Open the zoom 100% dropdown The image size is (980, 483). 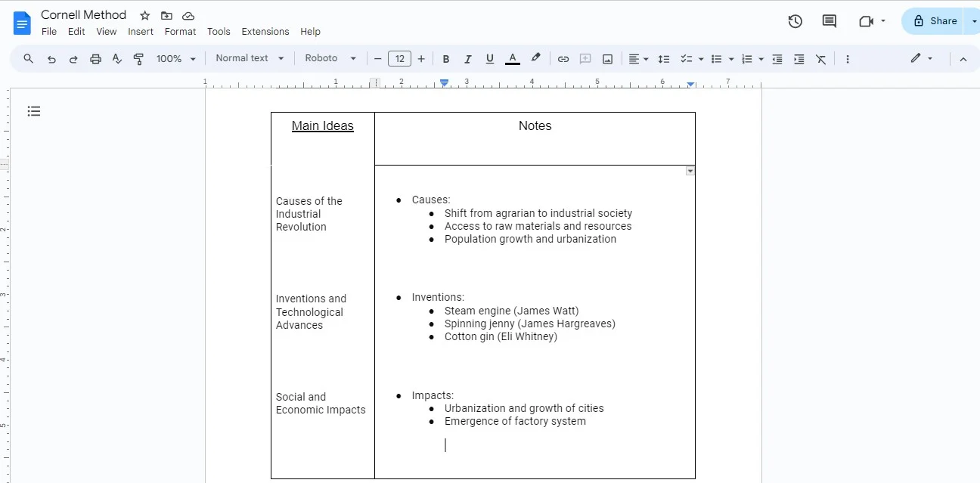(x=176, y=59)
